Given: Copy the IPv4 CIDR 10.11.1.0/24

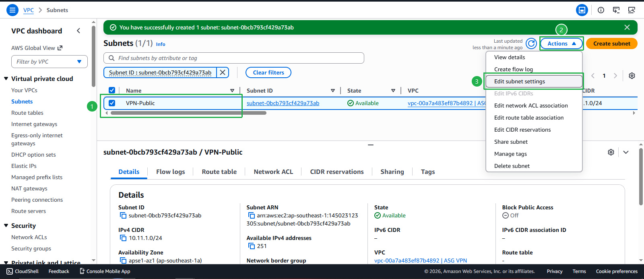Looking at the screenshot, I should click(x=123, y=238).
